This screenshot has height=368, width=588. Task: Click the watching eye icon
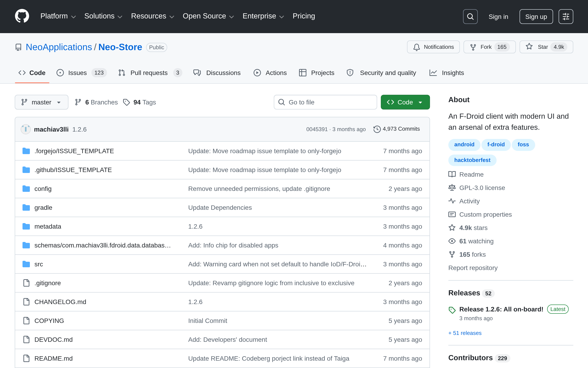coord(452,241)
